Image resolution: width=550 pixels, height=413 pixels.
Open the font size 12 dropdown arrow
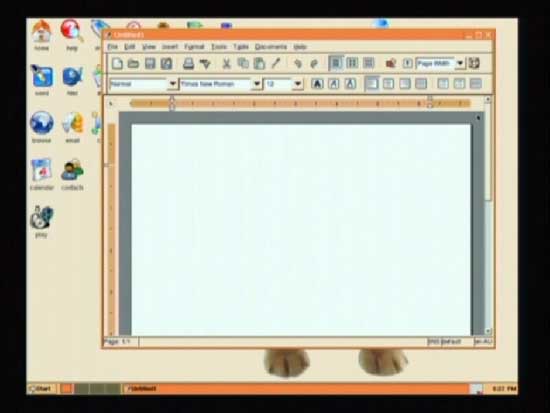coord(298,84)
